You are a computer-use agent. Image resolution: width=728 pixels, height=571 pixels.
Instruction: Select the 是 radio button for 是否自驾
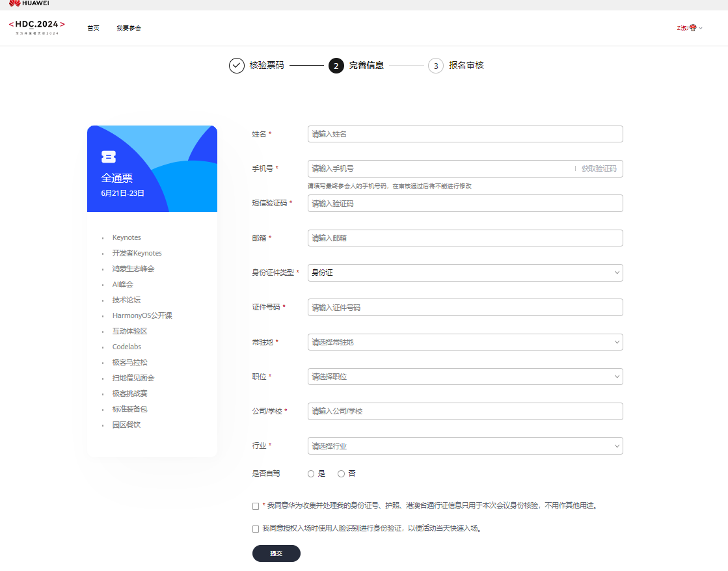[311, 473]
